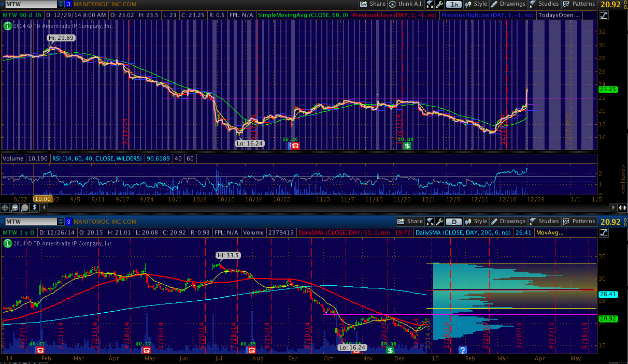Screen dimensions: 628x364
Task: Click the Share button in top toolbar
Action: pos(373,4)
